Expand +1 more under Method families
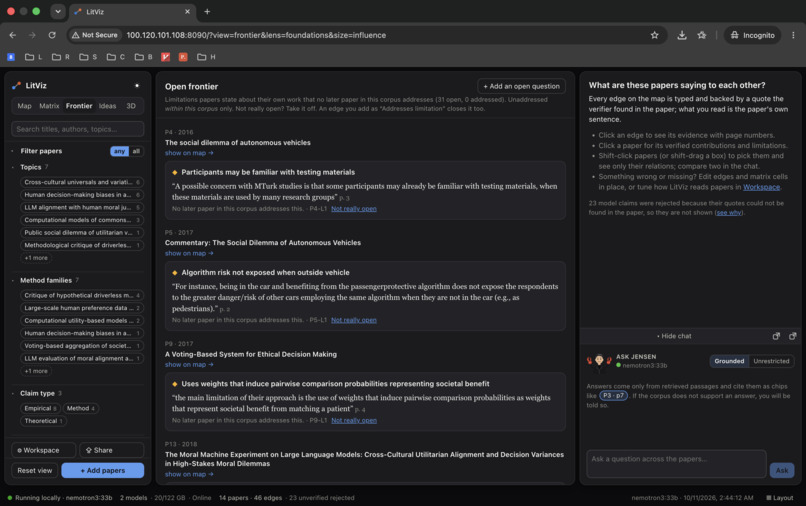Image resolution: width=806 pixels, height=506 pixels. click(36, 371)
